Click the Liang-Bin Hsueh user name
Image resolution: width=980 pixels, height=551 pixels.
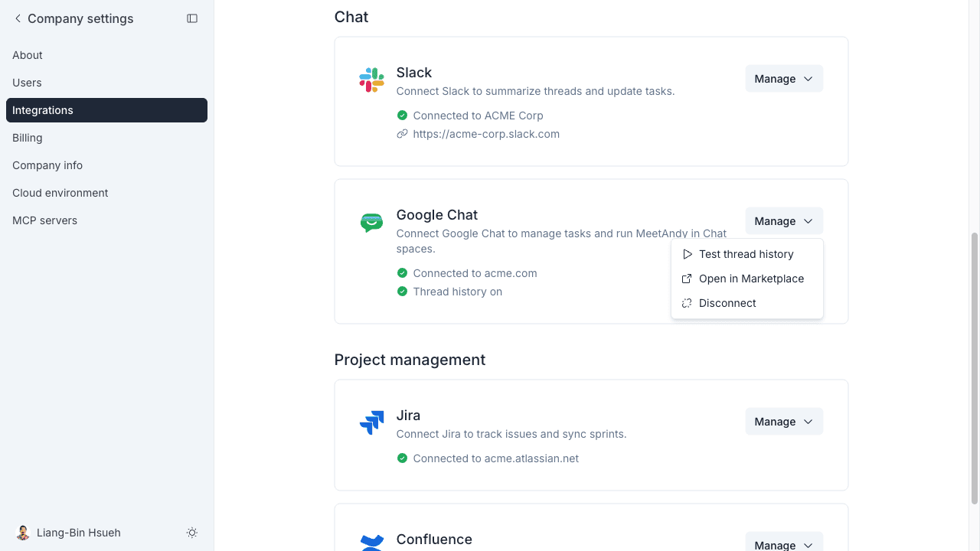(x=79, y=533)
